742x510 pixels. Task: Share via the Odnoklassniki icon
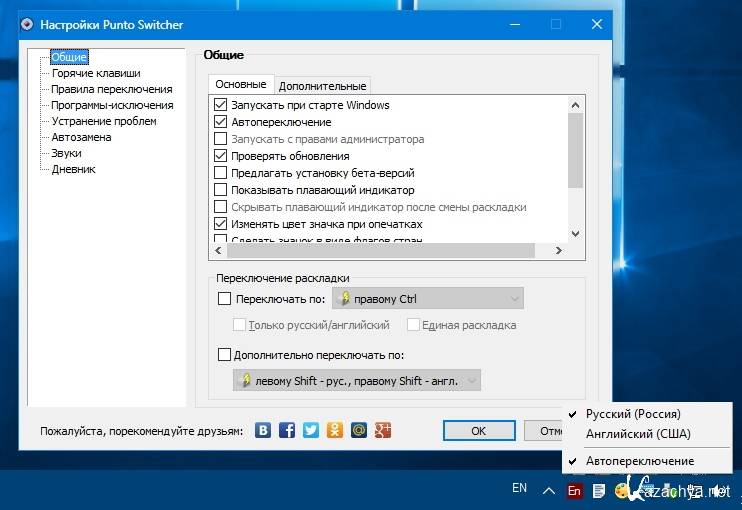pyautogui.click(x=335, y=430)
